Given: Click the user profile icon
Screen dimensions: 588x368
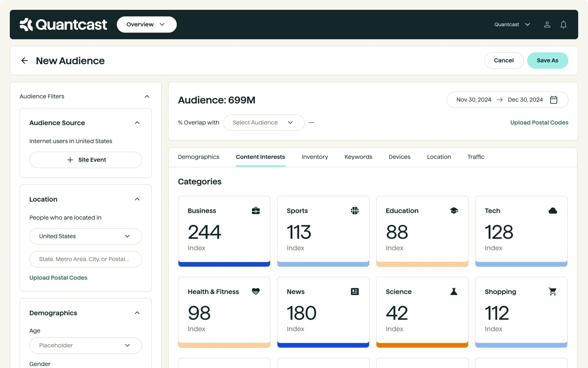Looking at the screenshot, I should pos(547,25).
